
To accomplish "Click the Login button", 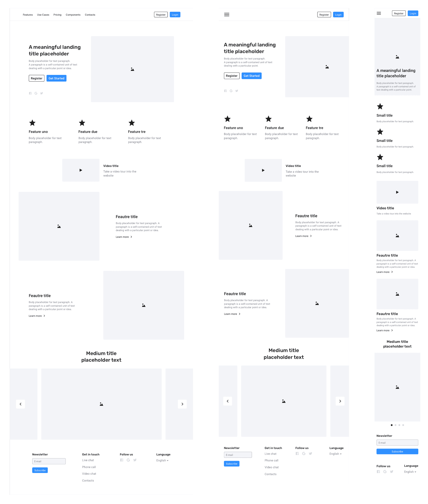I will pyautogui.click(x=175, y=14).
